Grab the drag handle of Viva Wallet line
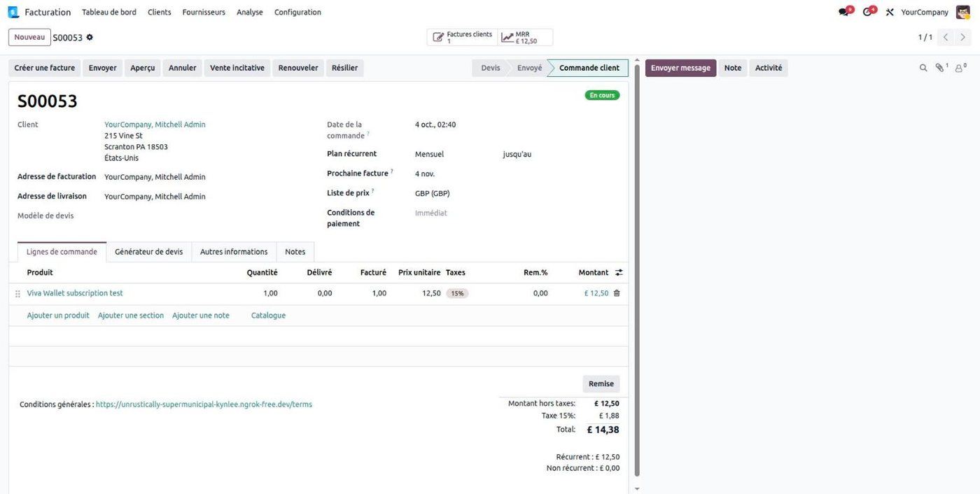 (x=17, y=294)
